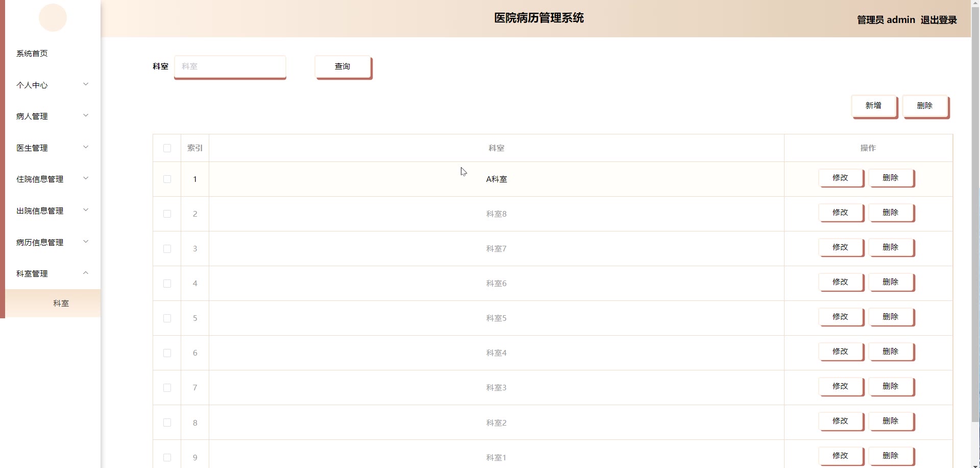Click 删除 for 科室3 row
Screen dimensions: 980x468
891,386
